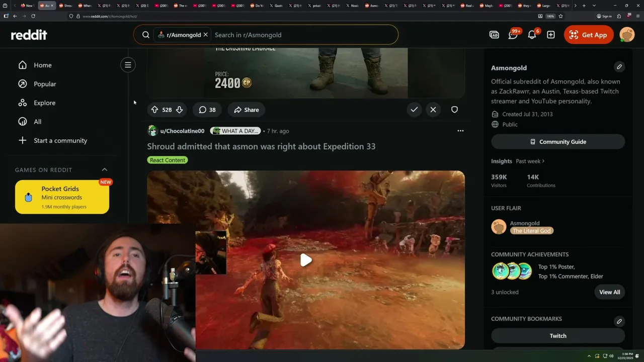
Task: Share the 528-point post
Action: pyautogui.click(x=246, y=110)
